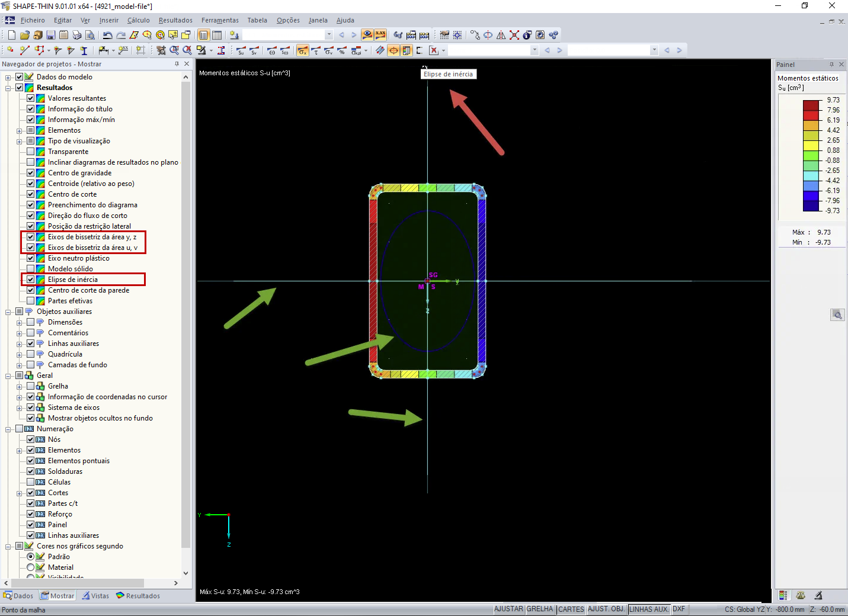Toggle the CARTES status bar button
Screen dimensions: 848x616
coord(571,609)
